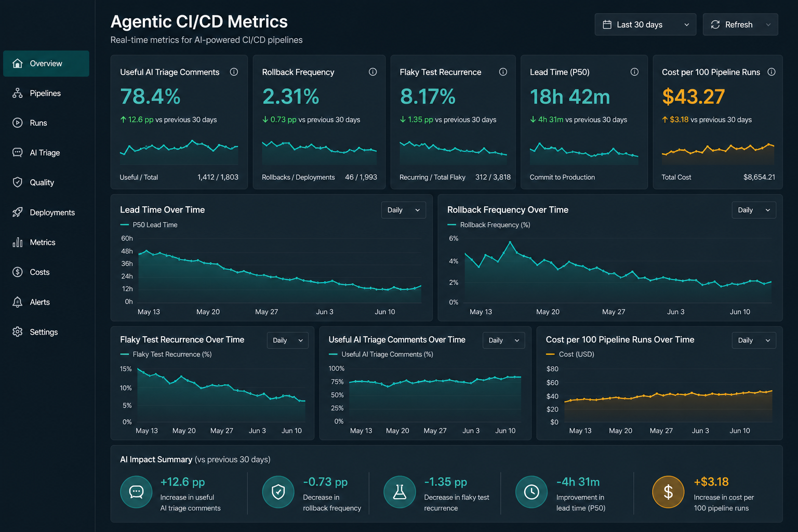
Task: Click the shield check icon in AI Impact Summary
Action: click(278, 492)
